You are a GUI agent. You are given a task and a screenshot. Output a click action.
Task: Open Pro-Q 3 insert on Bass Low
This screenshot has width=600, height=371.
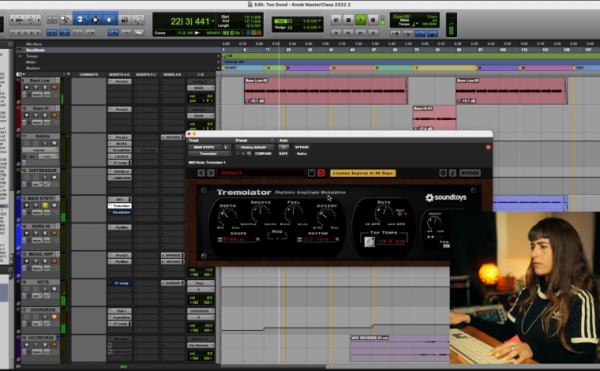[120, 81]
